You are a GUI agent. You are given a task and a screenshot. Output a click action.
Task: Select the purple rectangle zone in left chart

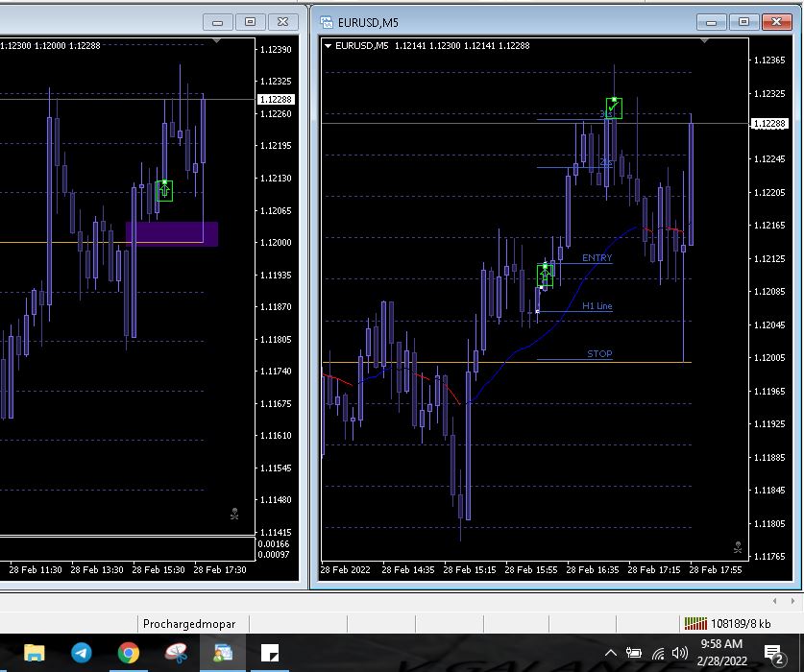click(x=172, y=234)
